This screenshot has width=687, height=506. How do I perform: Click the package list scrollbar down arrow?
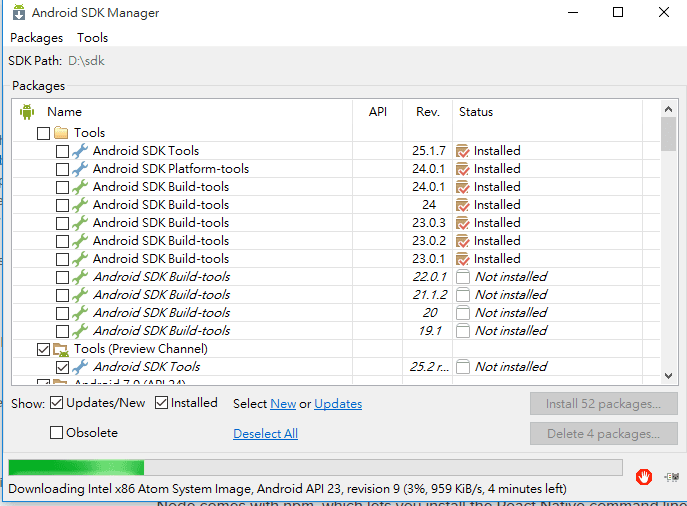click(668, 376)
